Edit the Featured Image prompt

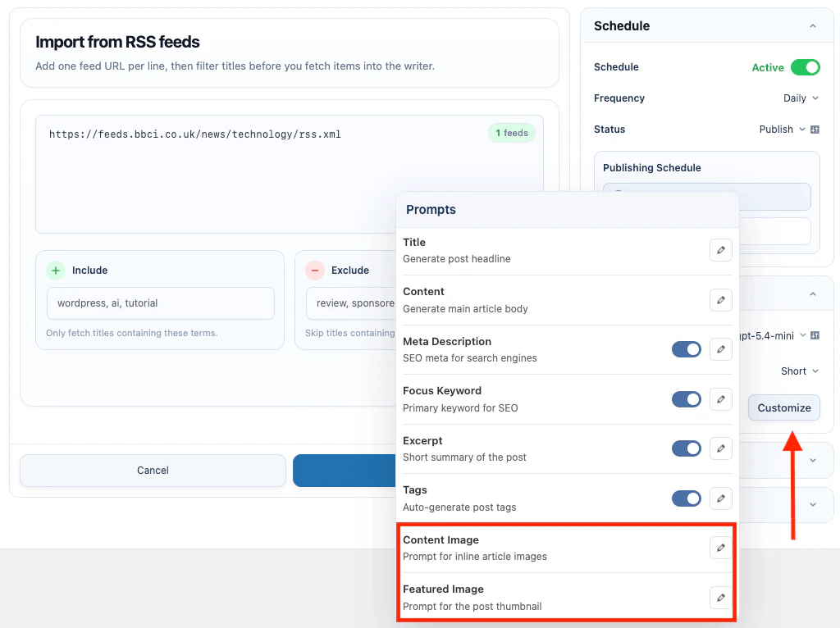pyautogui.click(x=720, y=597)
